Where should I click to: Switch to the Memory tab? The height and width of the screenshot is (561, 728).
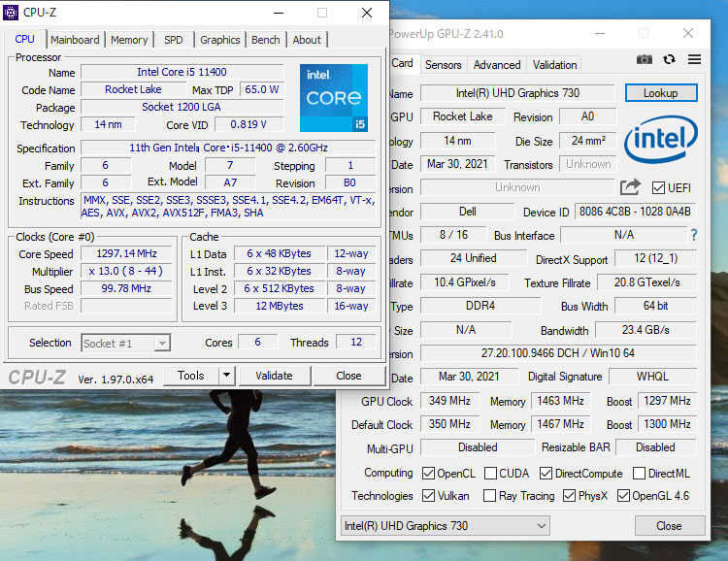(x=129, y=40)
